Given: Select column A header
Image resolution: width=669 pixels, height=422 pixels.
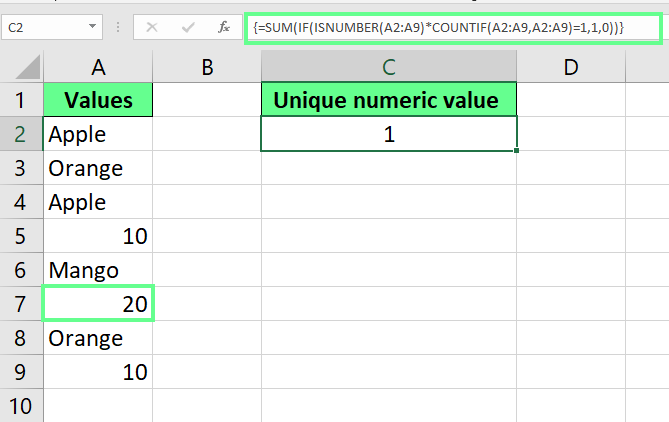Looking at the screenshot, I should (98, 67).
